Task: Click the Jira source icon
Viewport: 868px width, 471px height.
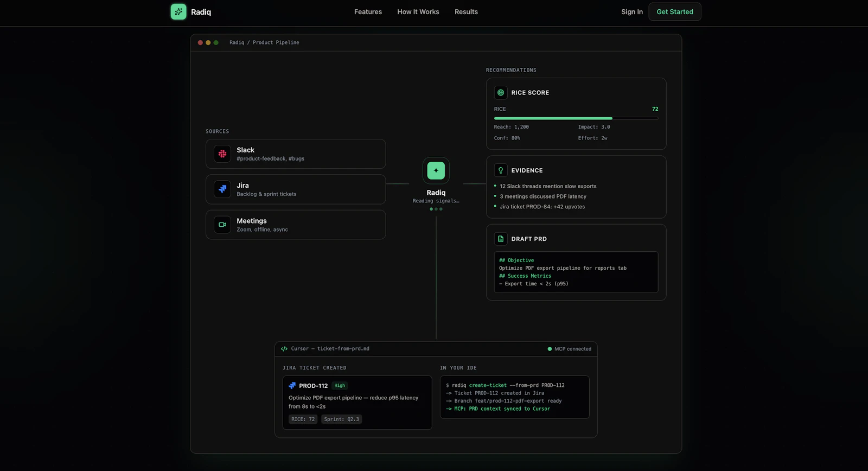Action: (x=222, y=189)
